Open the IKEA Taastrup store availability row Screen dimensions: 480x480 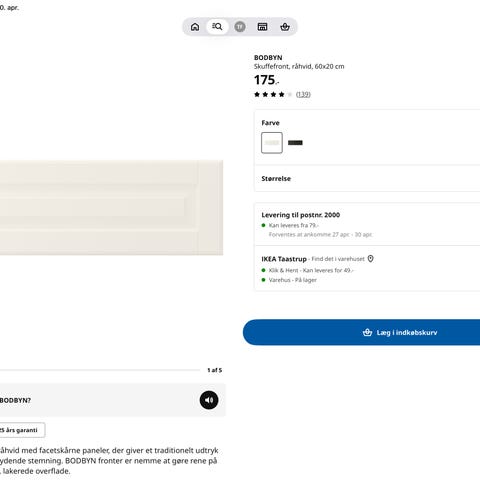click(x=367, y=269)
